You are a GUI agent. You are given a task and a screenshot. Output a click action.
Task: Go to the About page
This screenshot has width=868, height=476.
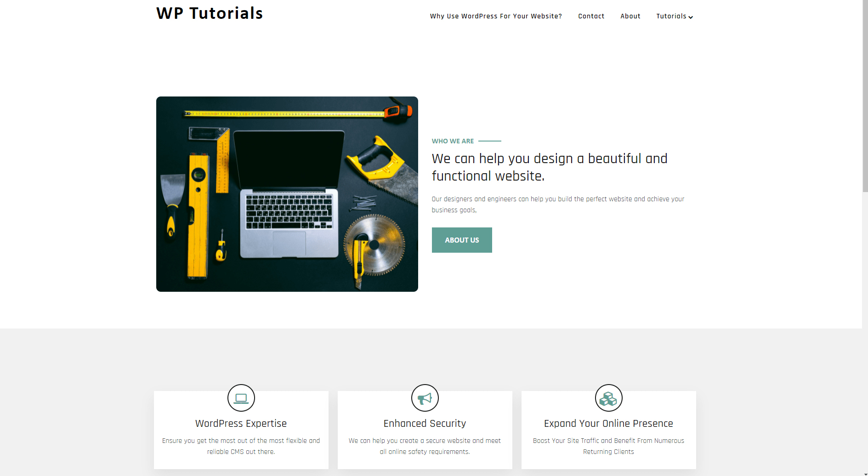pos(630,16)
